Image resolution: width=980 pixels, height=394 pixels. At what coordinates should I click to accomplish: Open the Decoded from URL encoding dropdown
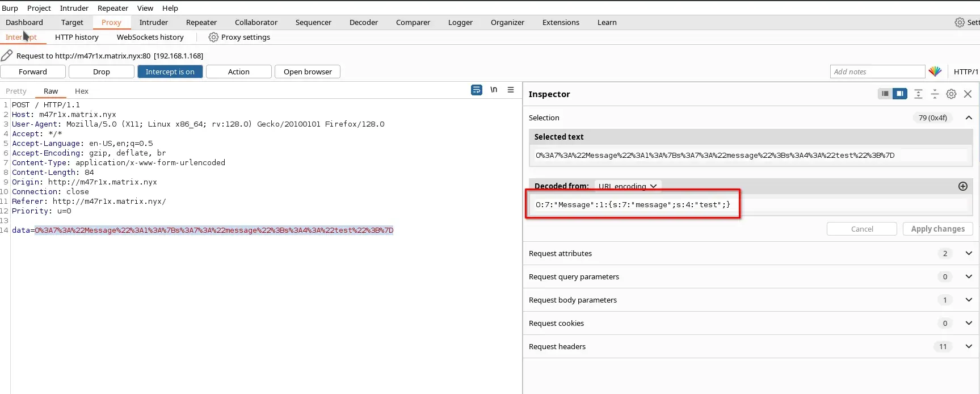(x=628, y=186)
